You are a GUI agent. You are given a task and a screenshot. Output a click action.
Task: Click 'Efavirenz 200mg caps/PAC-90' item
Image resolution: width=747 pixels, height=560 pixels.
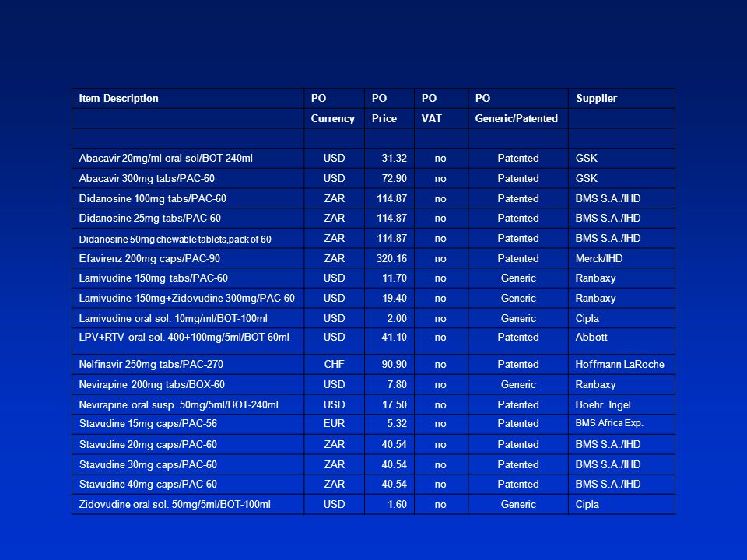(x=149, y=258)
